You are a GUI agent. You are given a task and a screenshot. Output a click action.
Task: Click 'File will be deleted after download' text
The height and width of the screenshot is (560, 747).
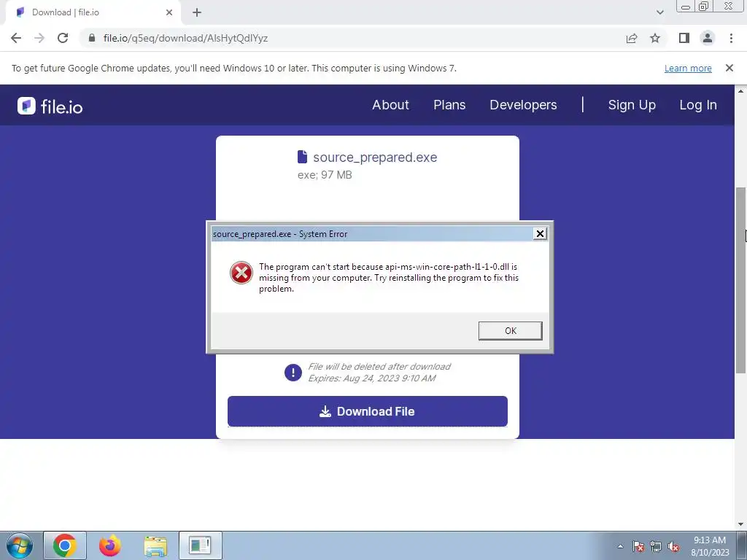click(x=379, y=366)
